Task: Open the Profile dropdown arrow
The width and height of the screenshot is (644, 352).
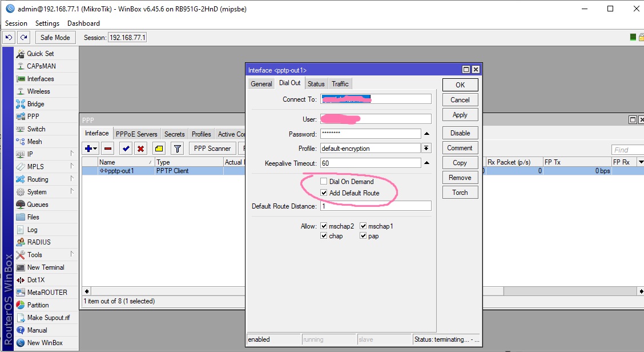Action: [426, 148]
